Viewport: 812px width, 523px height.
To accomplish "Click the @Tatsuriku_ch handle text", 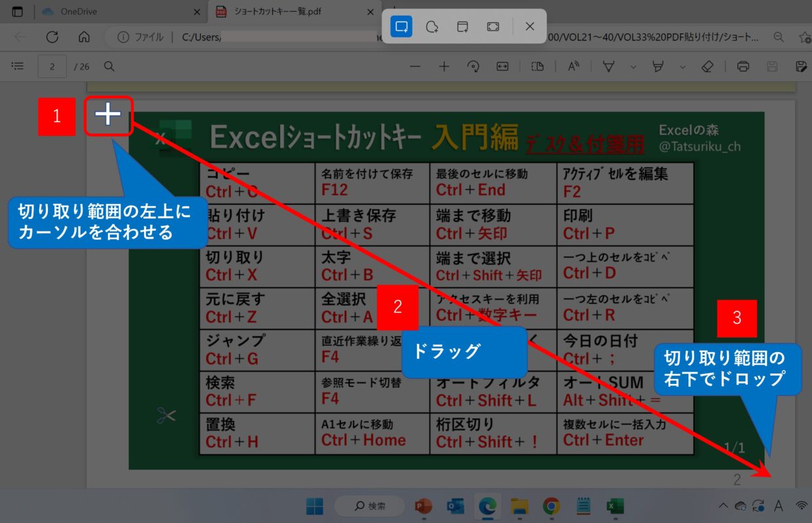I will coord(700,147).
